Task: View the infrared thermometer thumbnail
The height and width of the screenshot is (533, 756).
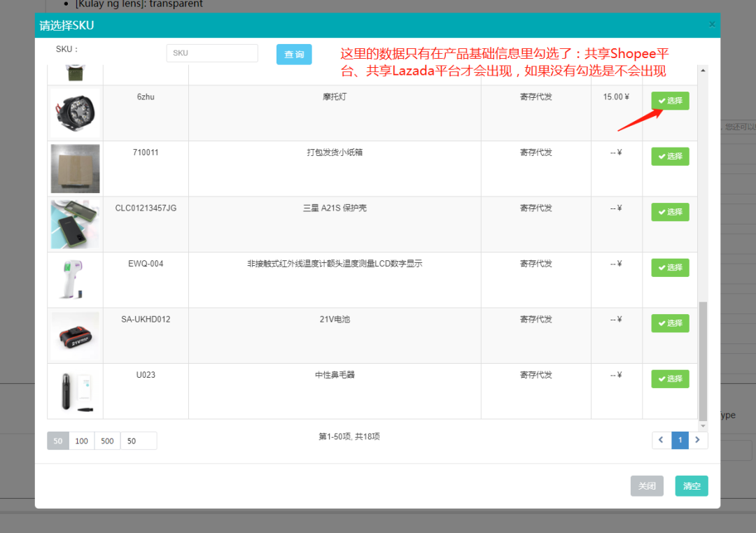Action: (x=75, y=280)
